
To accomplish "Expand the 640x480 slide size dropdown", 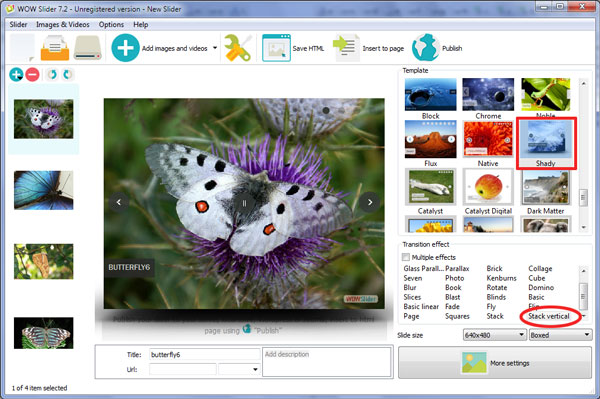I will point(494,335).
